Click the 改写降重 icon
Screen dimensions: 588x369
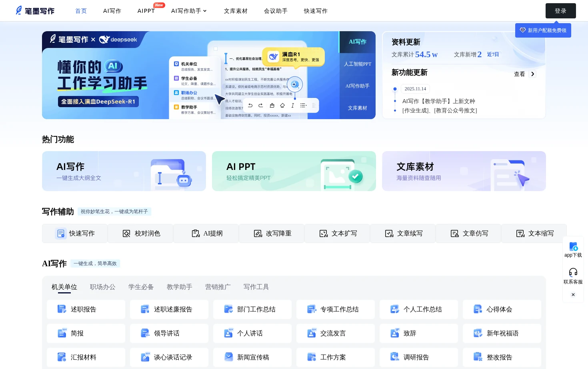[258, 233]
